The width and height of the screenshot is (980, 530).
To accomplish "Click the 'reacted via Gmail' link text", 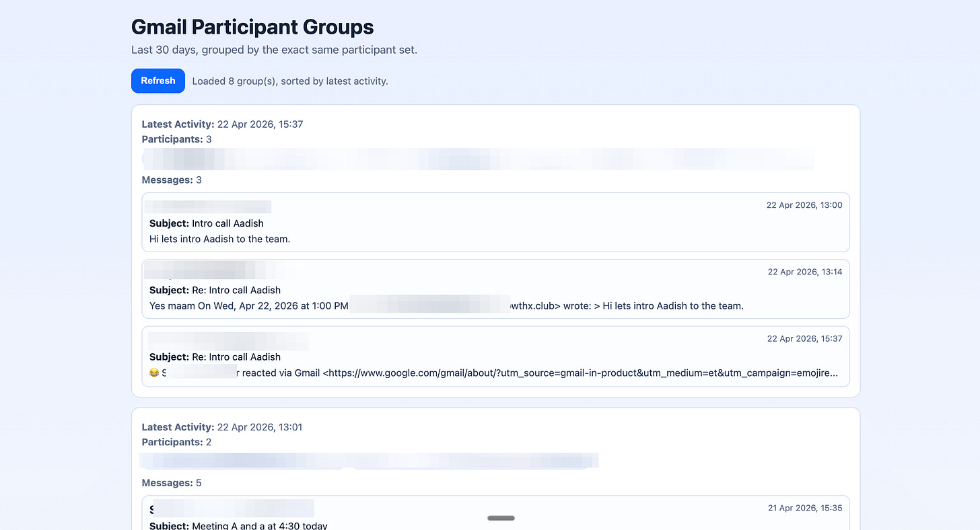I will pyautogui.click(x=281, y=373).
